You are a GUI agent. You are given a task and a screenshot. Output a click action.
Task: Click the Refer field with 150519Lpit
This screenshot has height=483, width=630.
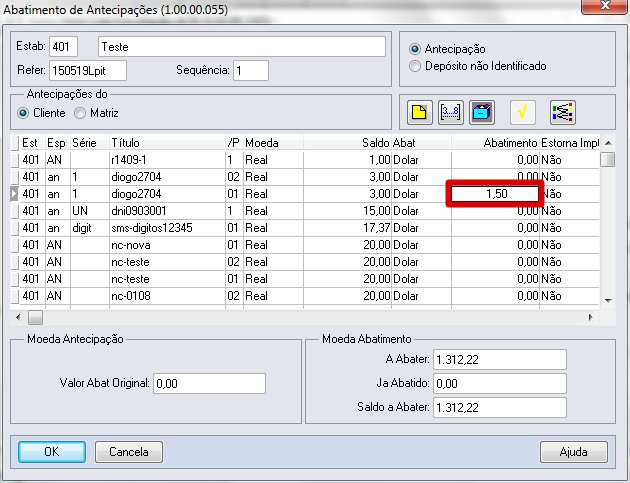tap(88, 71)
